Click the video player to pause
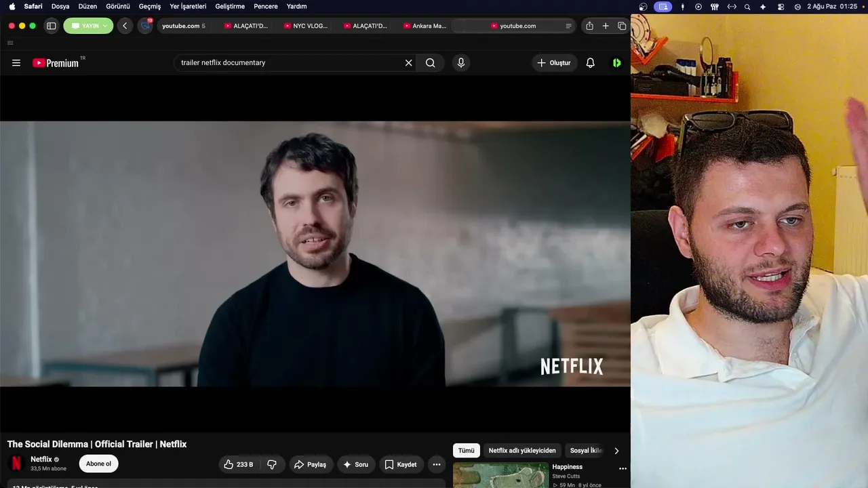868x488 pixels. (315, 253)
